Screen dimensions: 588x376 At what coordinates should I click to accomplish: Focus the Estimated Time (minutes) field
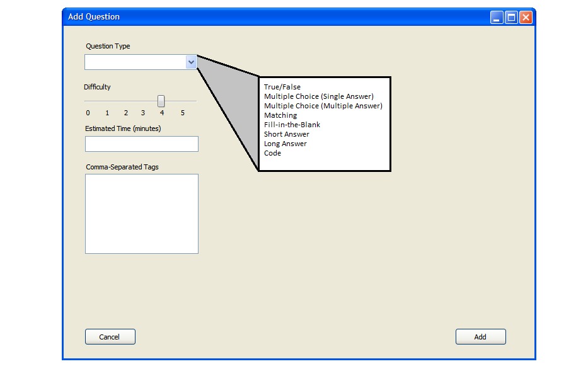coord(142,144)
